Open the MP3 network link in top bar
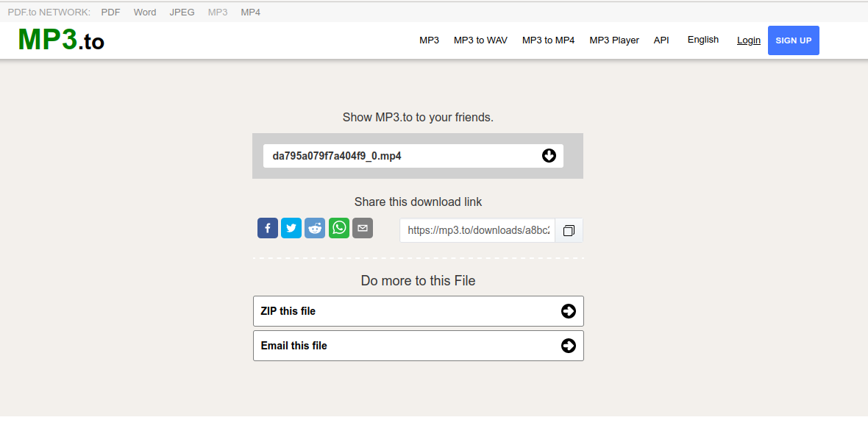Viewport: 868px width, 445px height. coord(218,13)
